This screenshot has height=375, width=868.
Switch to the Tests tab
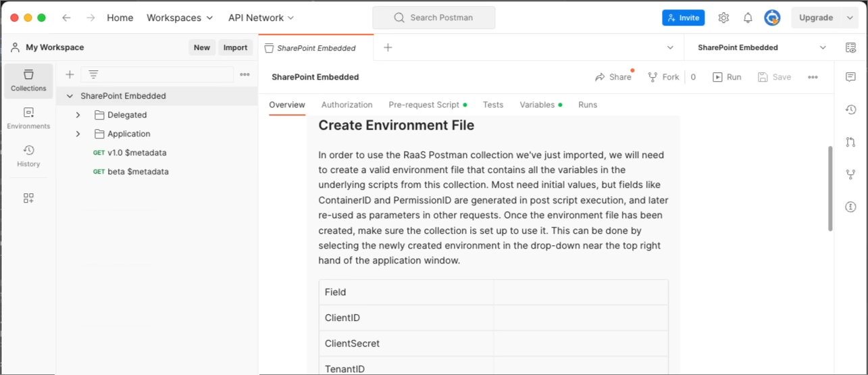[x=493, y=105]
